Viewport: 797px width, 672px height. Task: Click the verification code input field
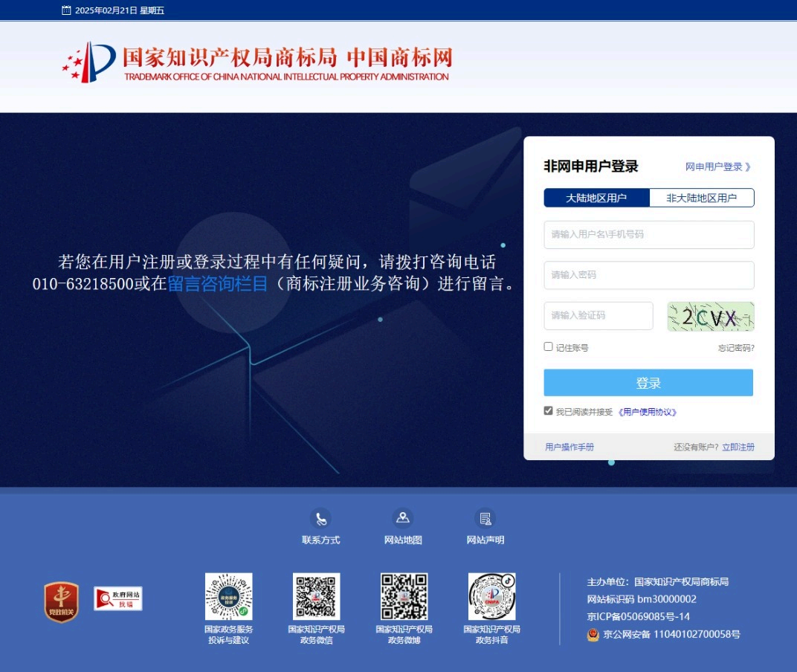click(598, 316)
